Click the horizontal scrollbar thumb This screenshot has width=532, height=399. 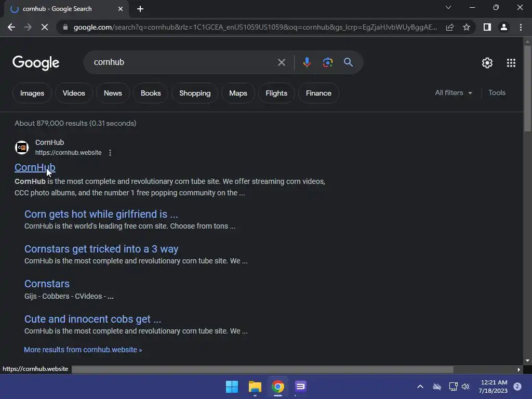coord(262,369)
